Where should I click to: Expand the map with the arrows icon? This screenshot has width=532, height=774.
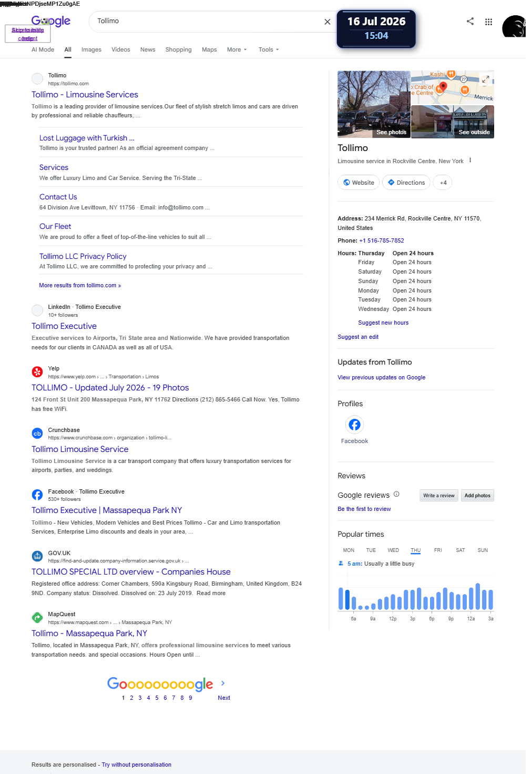[x=486, y=79]
